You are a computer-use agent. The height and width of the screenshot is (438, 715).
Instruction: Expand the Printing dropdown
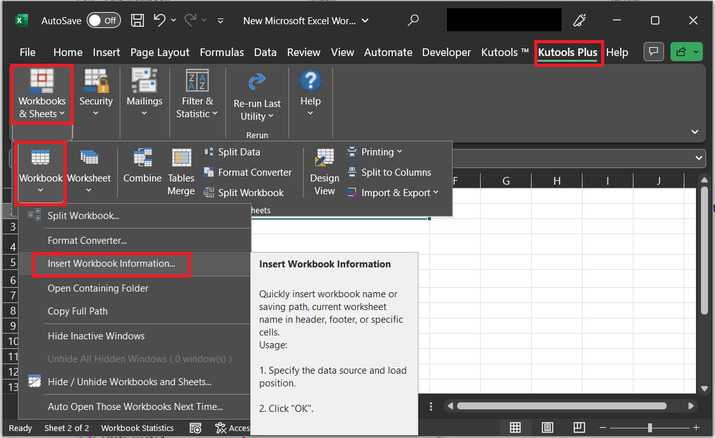coord(375,152)
